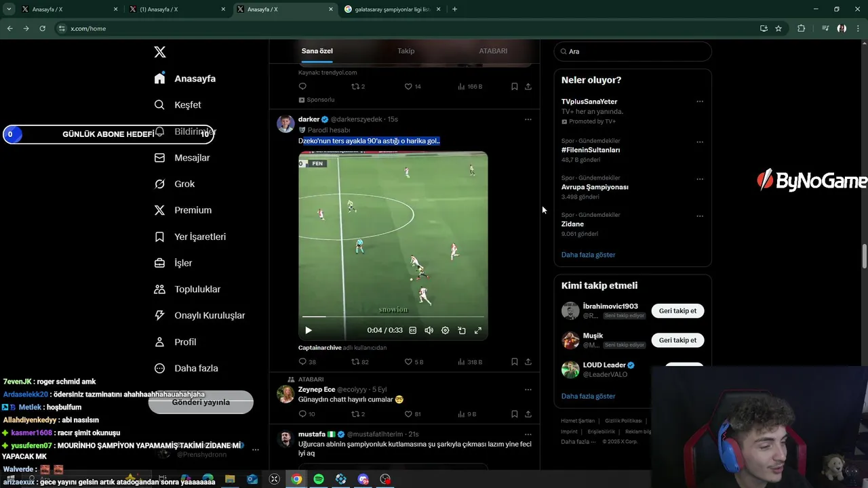Share the sponsored trendyol post
868x488 pixels.
tap(528, 87)
